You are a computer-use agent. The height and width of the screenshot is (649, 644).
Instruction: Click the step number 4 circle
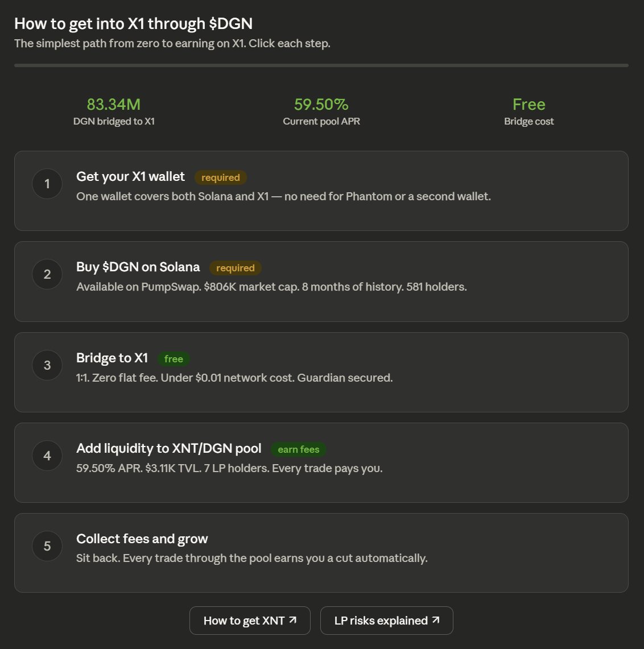click(47, 455)
